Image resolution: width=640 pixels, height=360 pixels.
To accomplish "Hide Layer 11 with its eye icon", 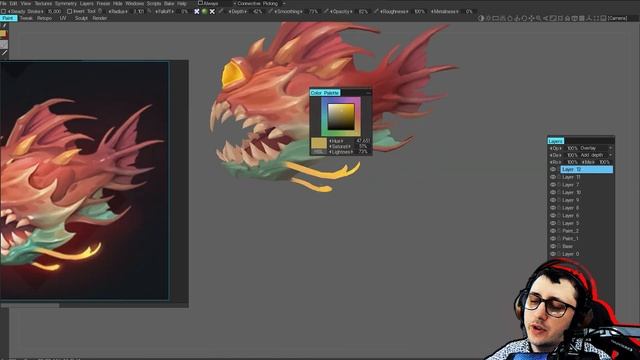I will click(x=553, y=177).
